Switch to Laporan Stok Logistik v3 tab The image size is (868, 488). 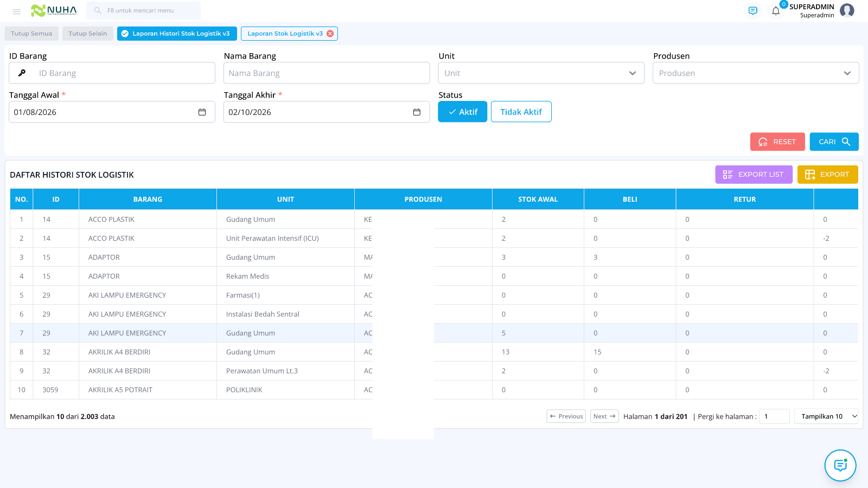click(x=285, y=34)
